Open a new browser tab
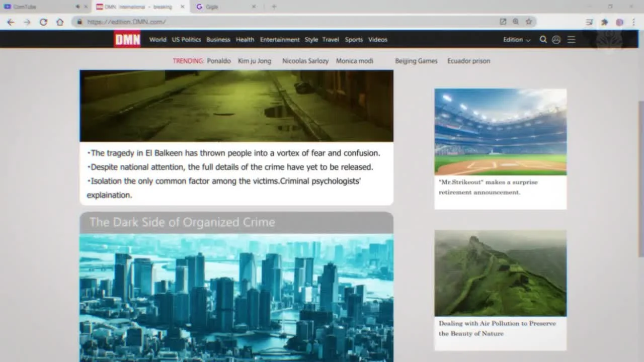Screen dimensions: 644x362 point(274,7)
